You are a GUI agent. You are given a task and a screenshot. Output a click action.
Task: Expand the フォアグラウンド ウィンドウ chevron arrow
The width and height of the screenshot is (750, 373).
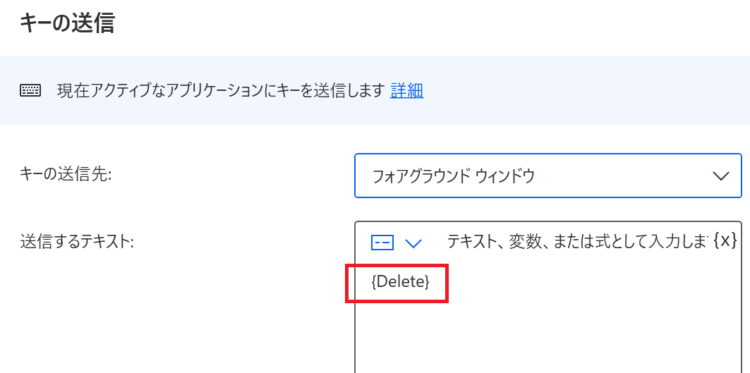click(x=721, y=176)
